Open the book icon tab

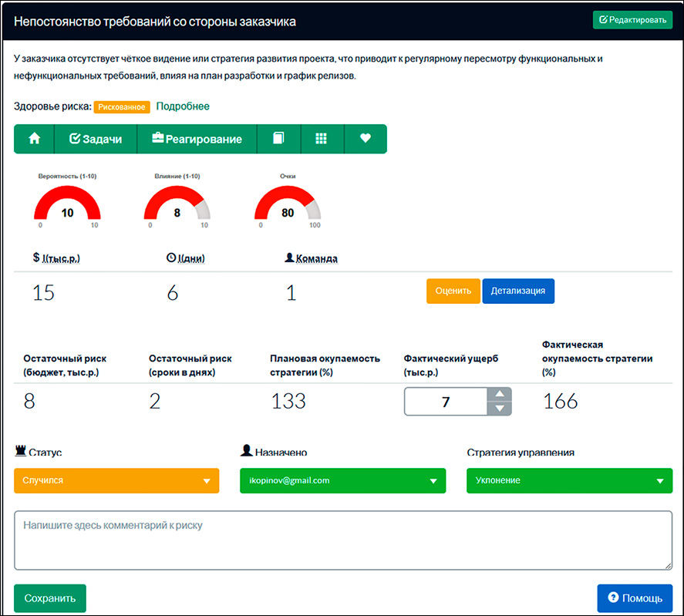[278, 139]
